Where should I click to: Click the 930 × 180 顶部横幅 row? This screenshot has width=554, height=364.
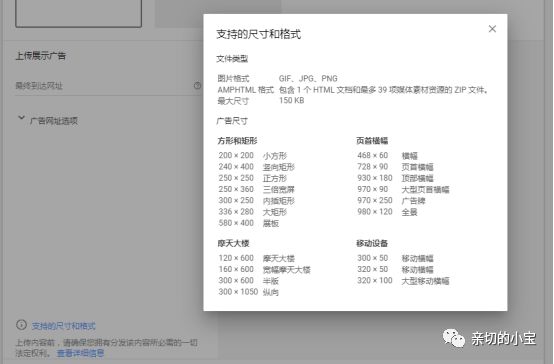click(x=395, y=178)
